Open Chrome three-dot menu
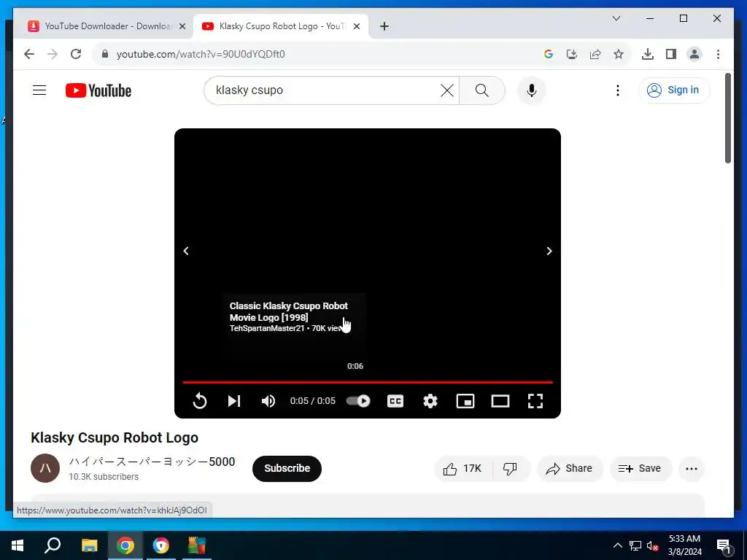 (718, 54)
